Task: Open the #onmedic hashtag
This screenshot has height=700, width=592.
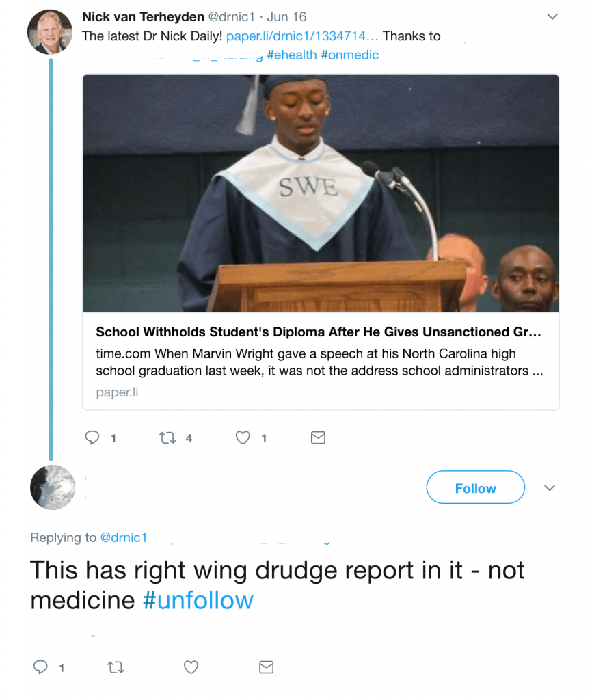Action: [349, 55]
